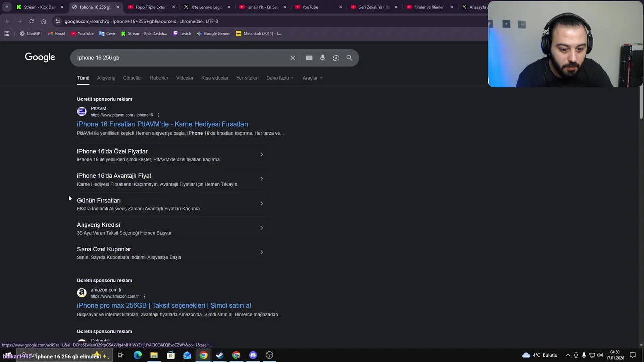The height and width of the screenshot is (362, 644).
Task: Close the Iphone 16 256 gb tab
Action: (x=118, y=7)
